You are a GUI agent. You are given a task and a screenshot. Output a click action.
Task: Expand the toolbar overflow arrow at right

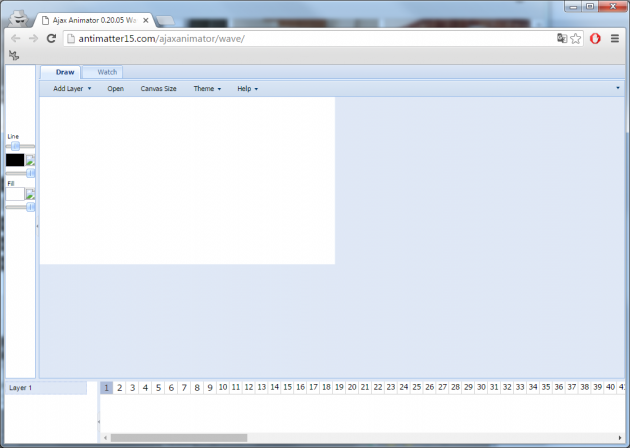tap(618, 88)
